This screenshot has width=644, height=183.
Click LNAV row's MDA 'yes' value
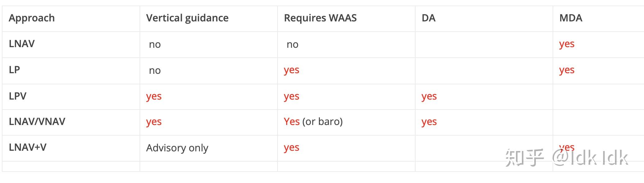[x=567, y=44]
